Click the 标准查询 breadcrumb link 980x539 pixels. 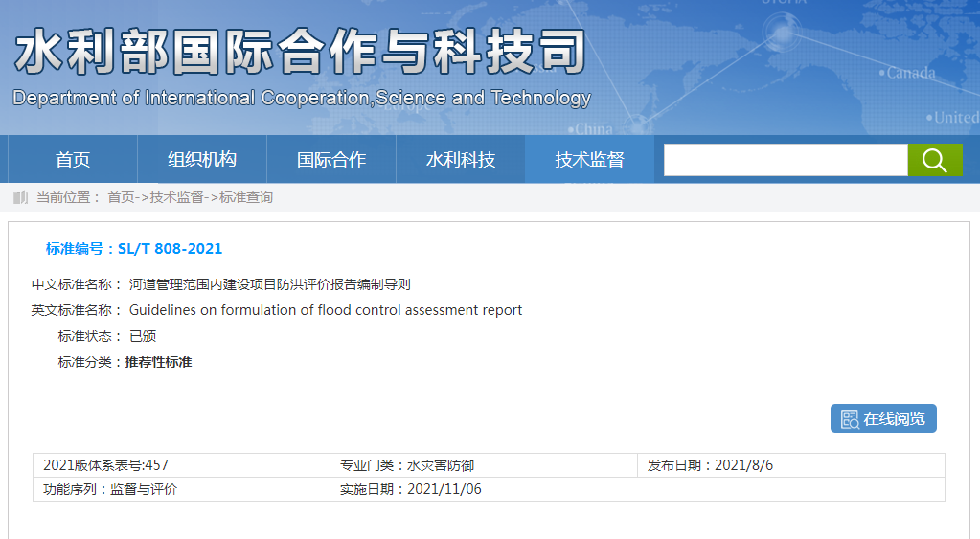coord(246,197)
